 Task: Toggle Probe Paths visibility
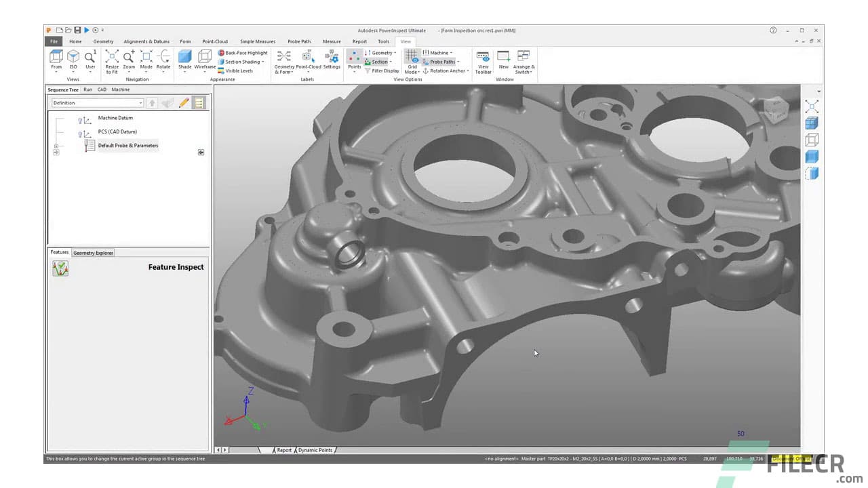441,61
